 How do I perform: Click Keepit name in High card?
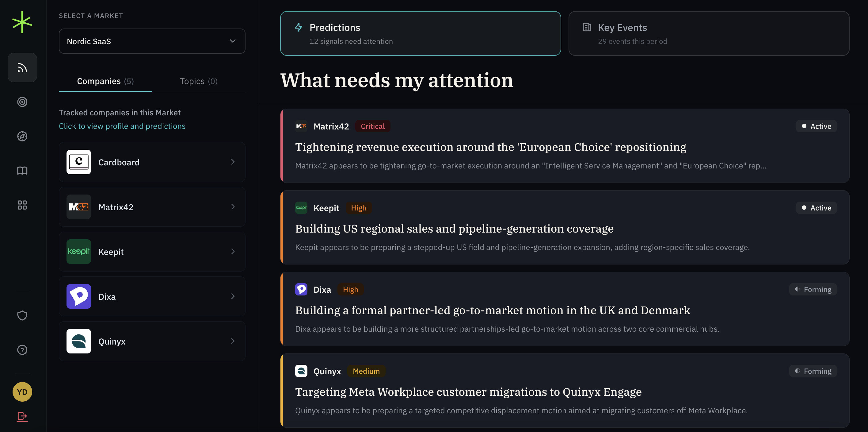326,208
